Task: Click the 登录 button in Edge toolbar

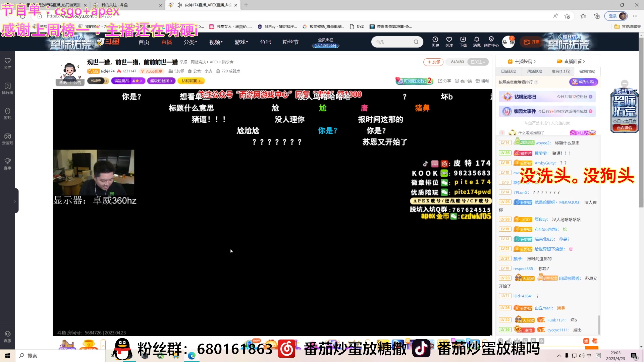Action: [616, 16]
